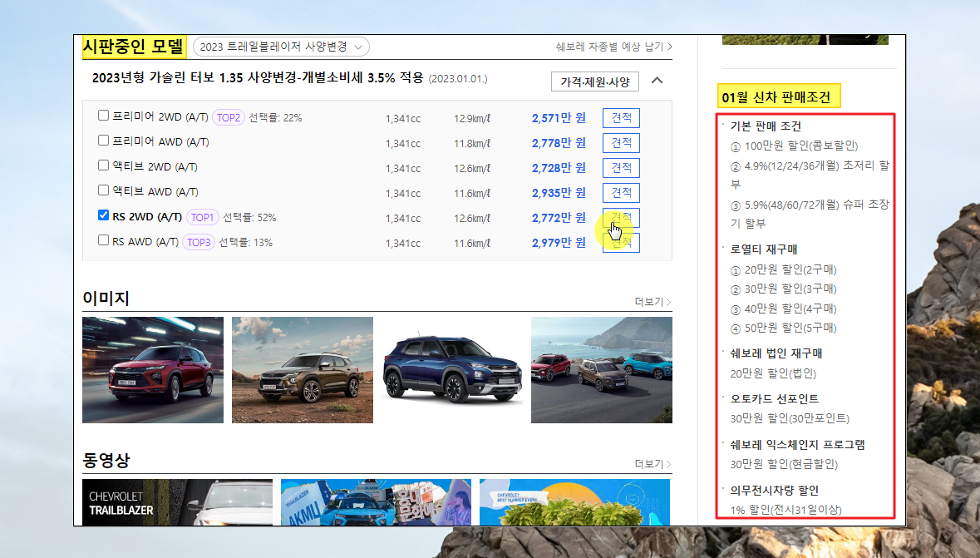
Task: Click the 가격·제원·사양 button
Action: click(595, 81)
